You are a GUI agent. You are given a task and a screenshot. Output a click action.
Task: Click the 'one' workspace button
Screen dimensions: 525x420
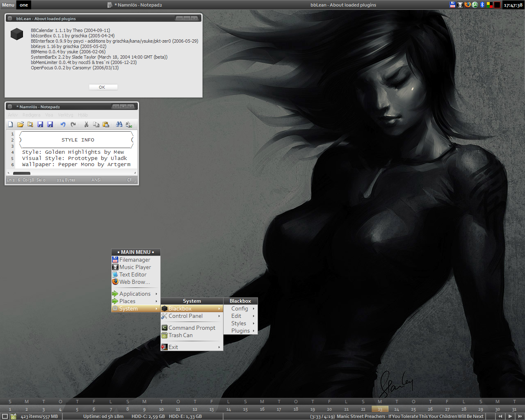point(24,5)
